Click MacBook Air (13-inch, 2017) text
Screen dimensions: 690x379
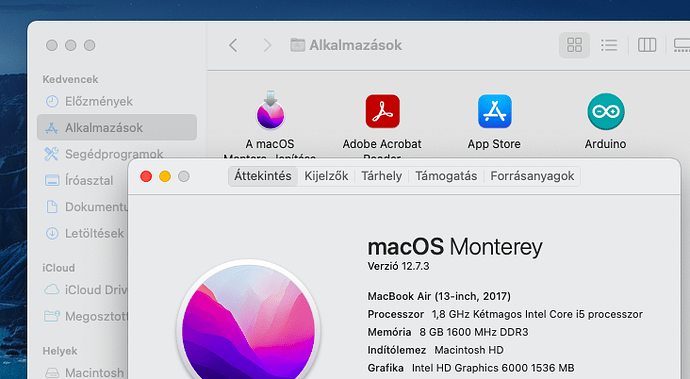point(439,296)
